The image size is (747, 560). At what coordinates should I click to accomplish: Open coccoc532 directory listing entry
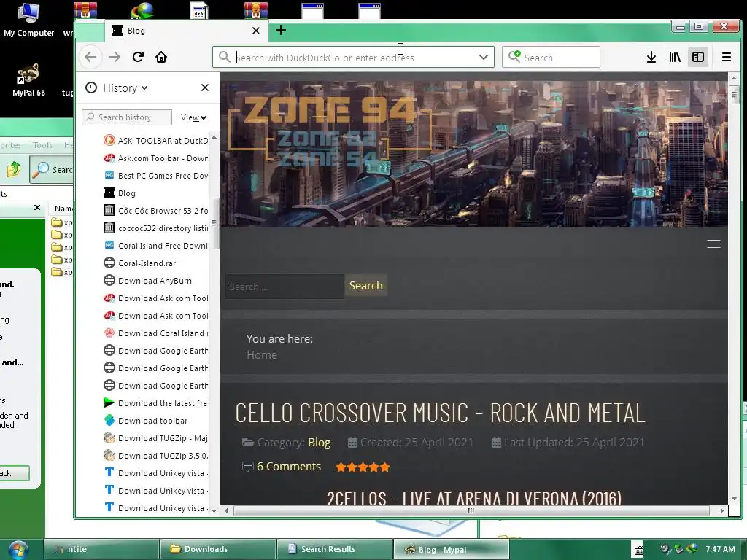click(x=156, y=228)
